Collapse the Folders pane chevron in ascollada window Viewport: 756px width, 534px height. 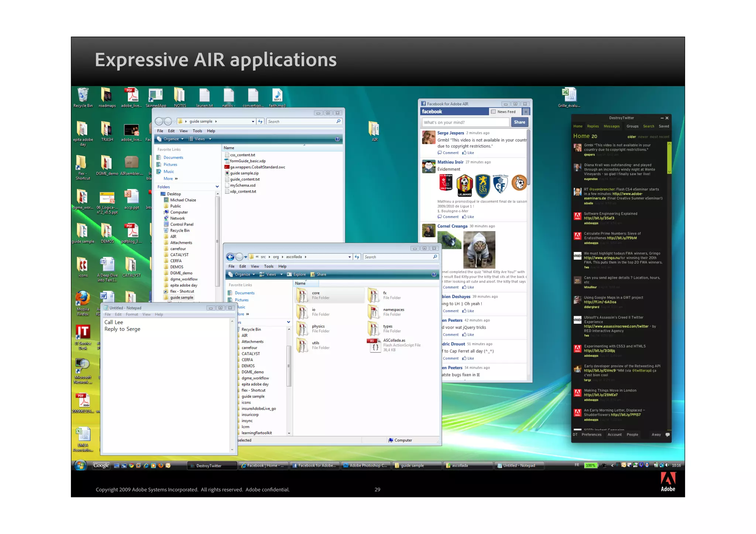tap(289, 323)
